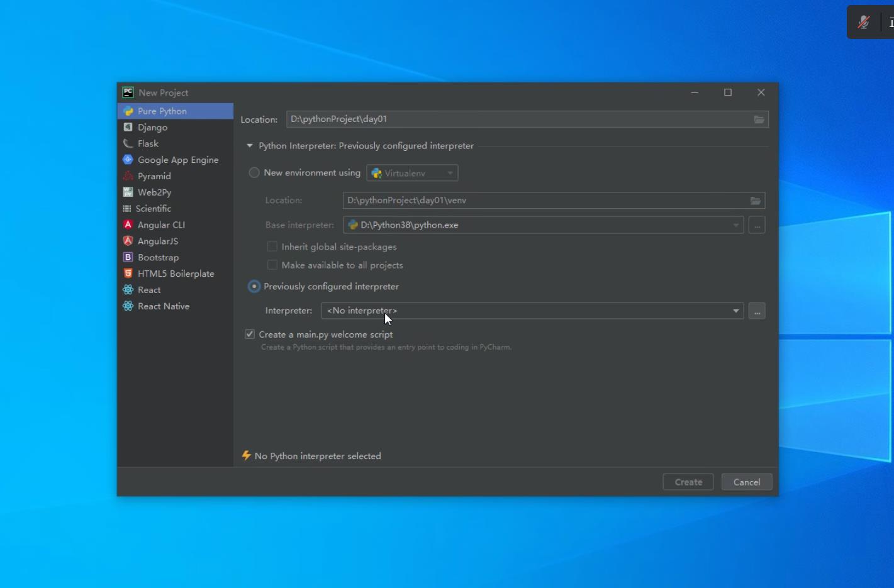Open the No interpreter dropdown list
The image size is (894, 588).
point(533,311)
